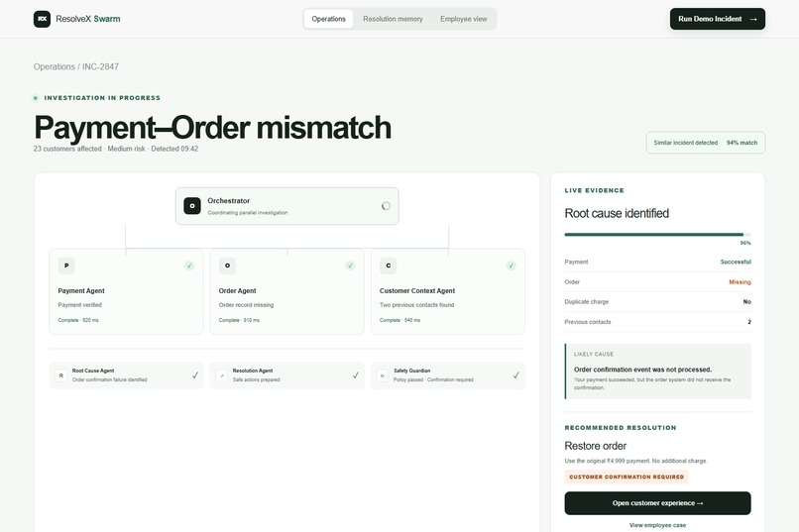Click the ResolveX Swarm brand name

coord(88,19)
